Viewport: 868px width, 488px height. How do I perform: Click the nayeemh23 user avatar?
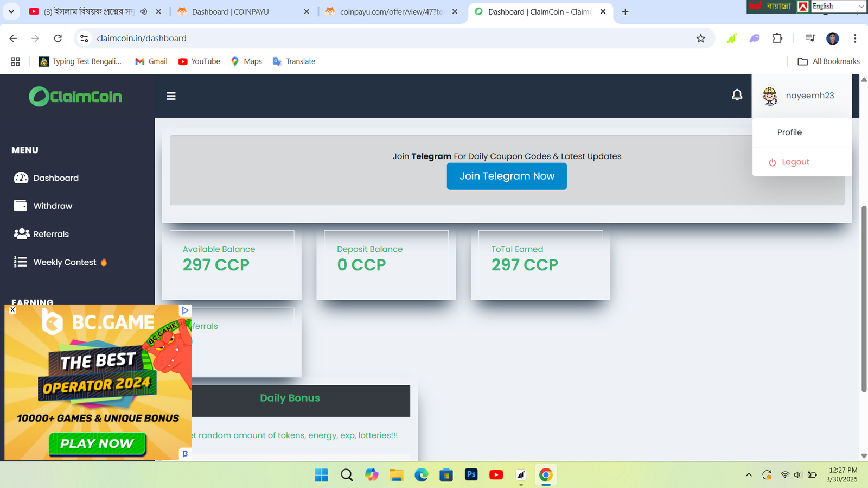pyautogui.click(x=770, y=96)
